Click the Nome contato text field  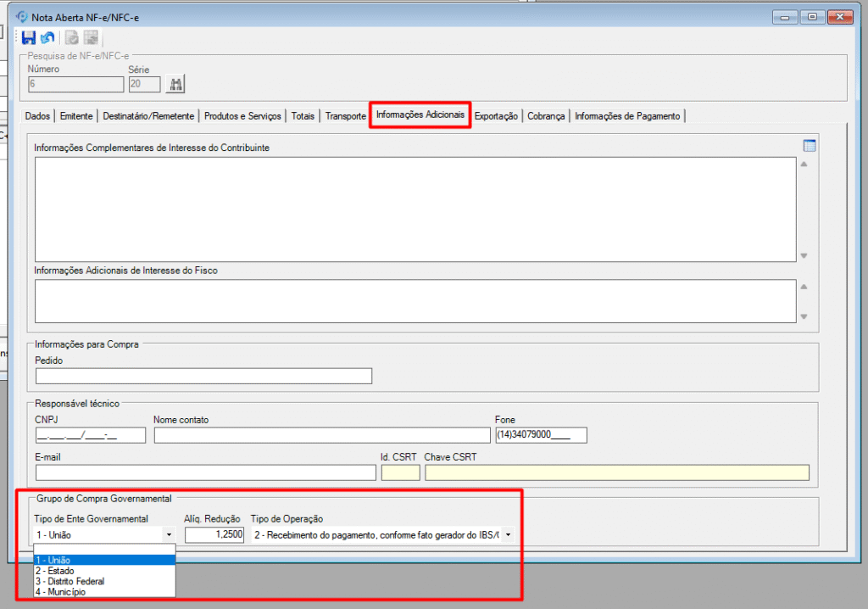(x=321, y=435)
